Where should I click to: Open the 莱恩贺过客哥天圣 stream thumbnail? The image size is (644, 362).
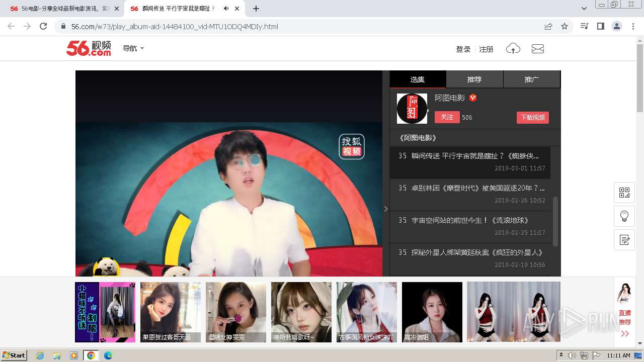click(x=171, y=312)
